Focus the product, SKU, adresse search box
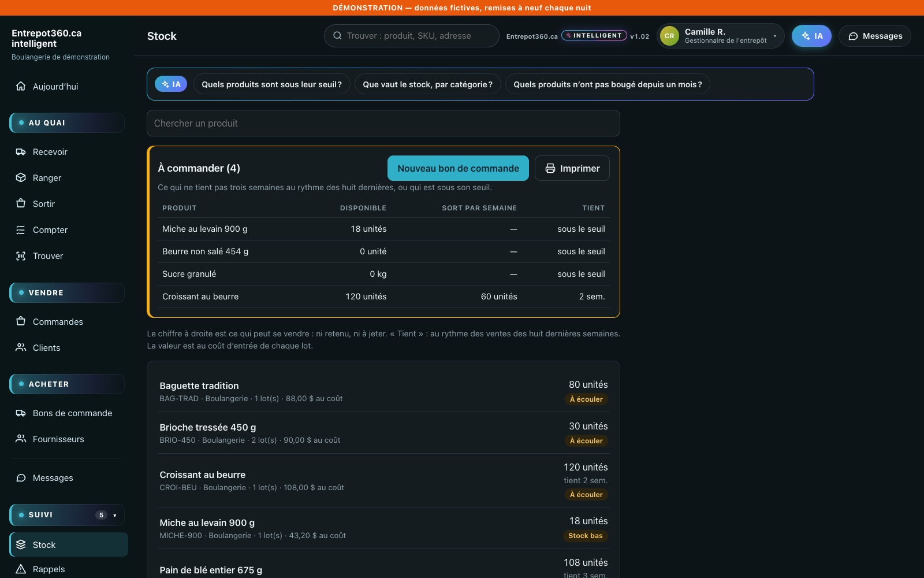This screenshot has height=578, width=924. pos(411,36)
